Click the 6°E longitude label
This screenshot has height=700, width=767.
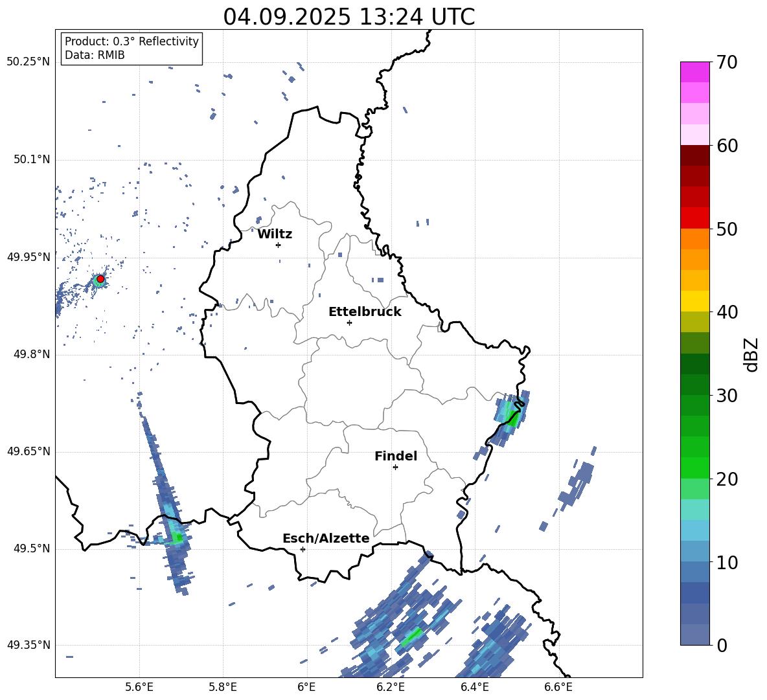point(306,687)
